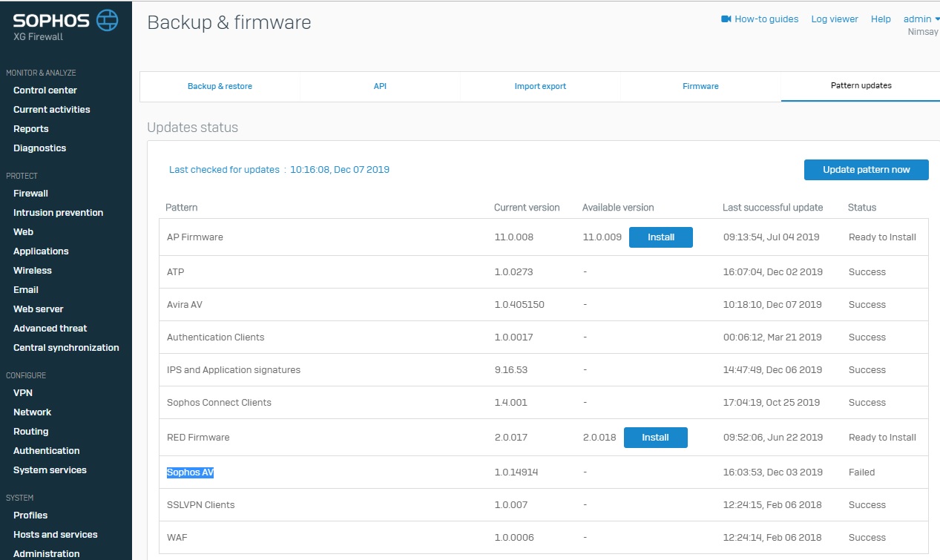Click the AP Firmware pattern name
The width and height of the screenshot is (940, 560).
point(195,237)
